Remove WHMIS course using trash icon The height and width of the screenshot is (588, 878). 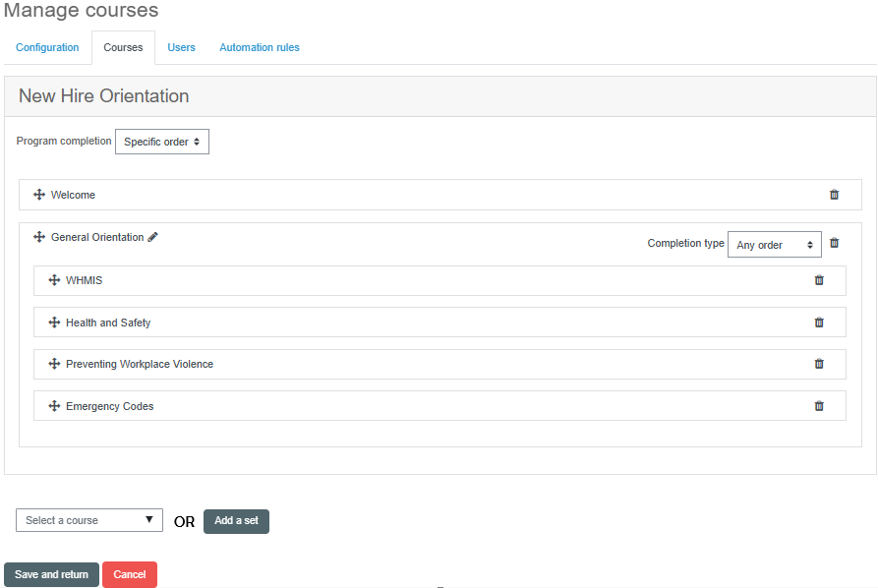[x=819, y=280]
